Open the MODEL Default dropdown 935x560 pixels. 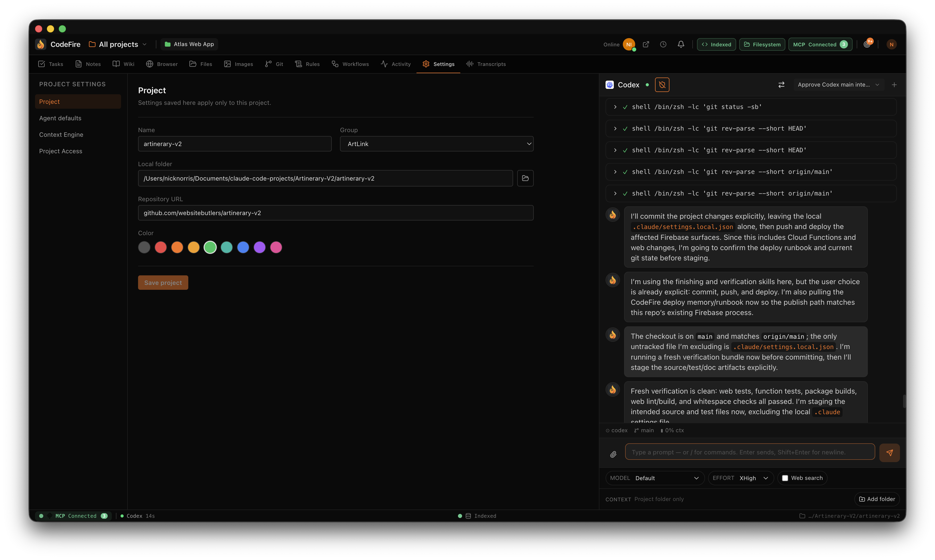[x=655, y=478]
